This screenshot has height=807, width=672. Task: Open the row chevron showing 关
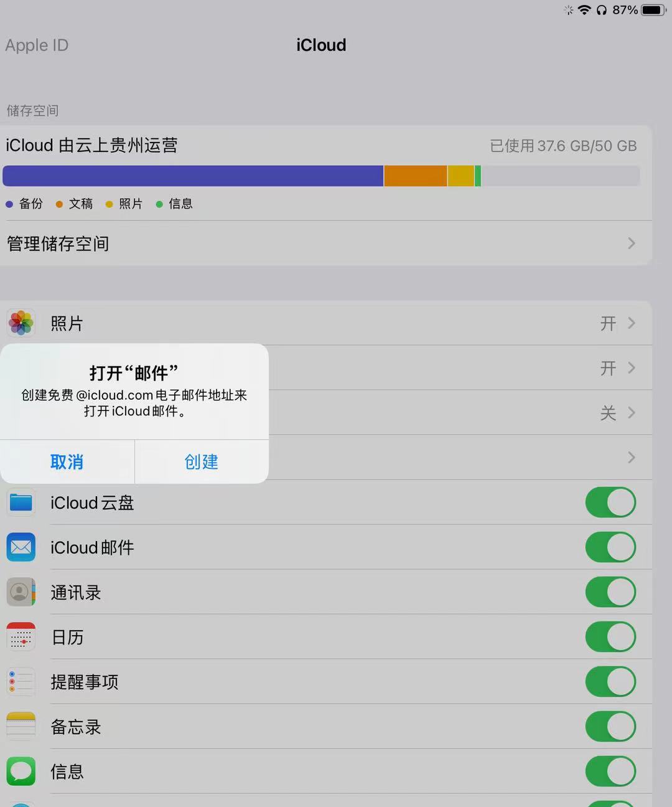[632, 413]
